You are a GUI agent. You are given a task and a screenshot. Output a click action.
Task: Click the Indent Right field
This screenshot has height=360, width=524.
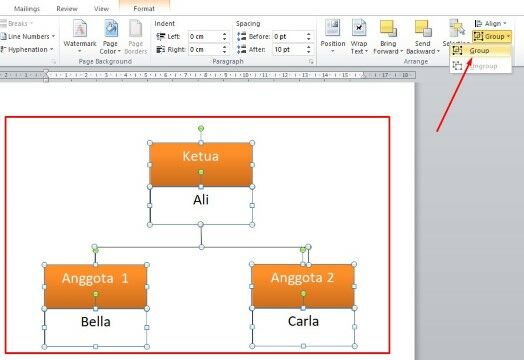coord(205,49)
